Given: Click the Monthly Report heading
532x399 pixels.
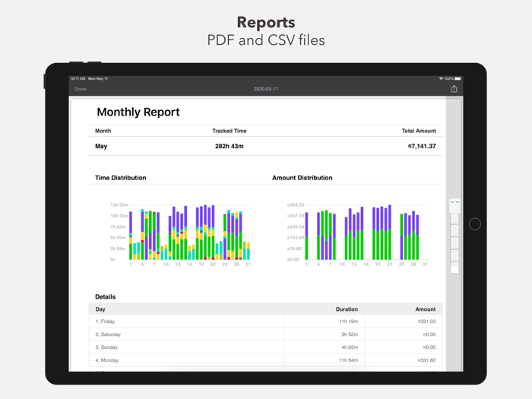Looking at the screenshot, I should [138, 112].
